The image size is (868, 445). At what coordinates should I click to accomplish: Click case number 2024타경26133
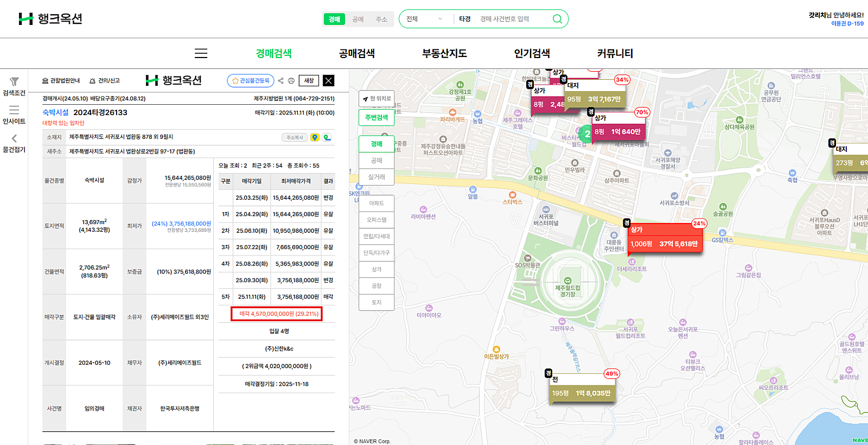tap(100, 112)
